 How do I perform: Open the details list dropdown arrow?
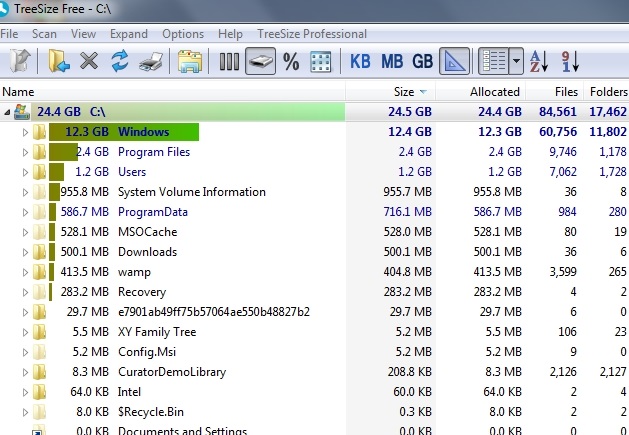point(516,61)
